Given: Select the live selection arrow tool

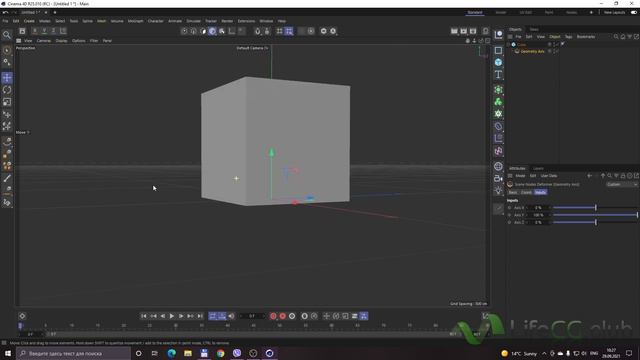Looking at the screenshot, I should click(x=7, y=51).
